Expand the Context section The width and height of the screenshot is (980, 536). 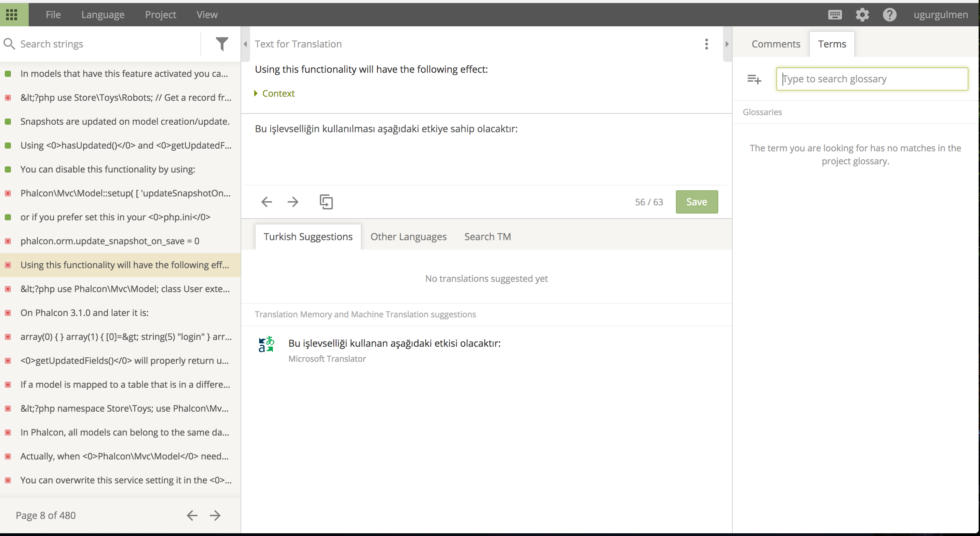(275, 93)
